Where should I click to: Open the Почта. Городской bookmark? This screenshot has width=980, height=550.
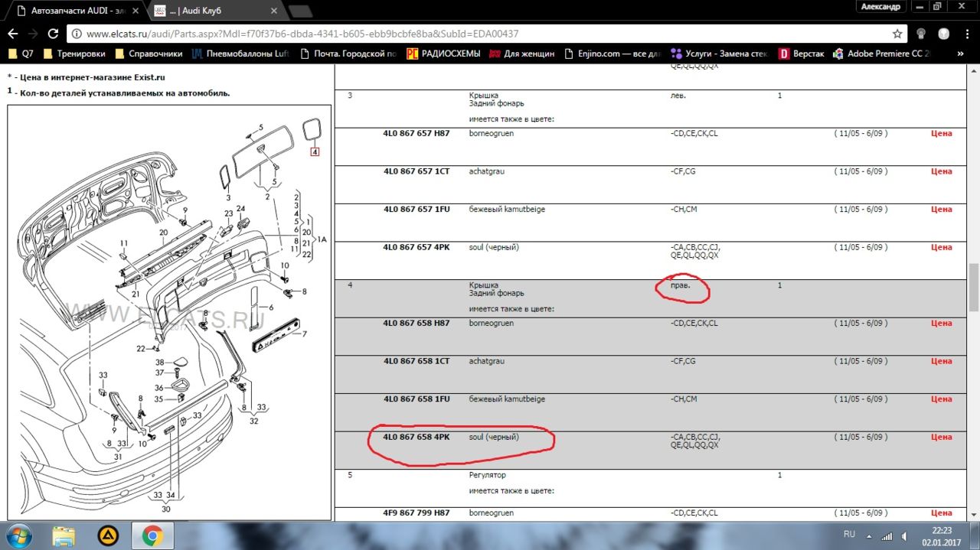(x=349, y=54)
